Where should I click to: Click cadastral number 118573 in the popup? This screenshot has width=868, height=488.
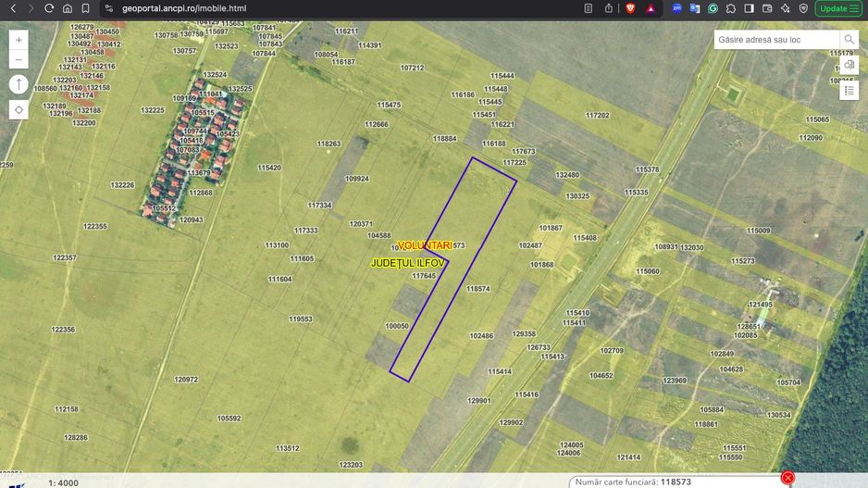[676, 482]
